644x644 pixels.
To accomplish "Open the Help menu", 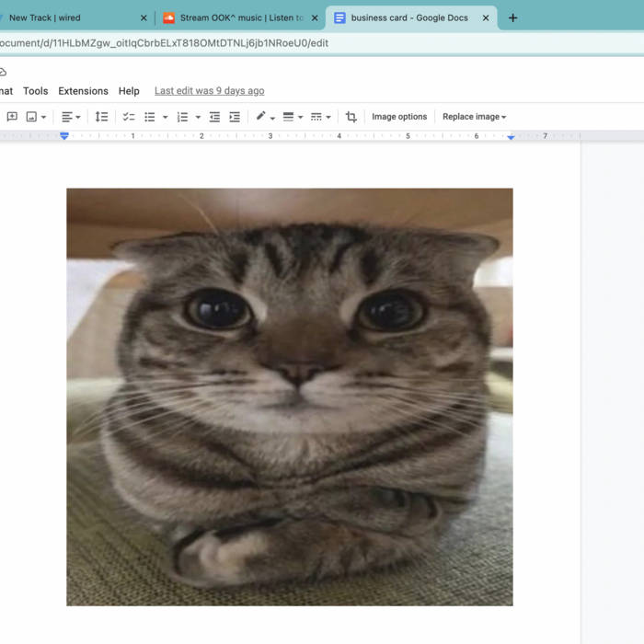I will pyautogui.click(x=129, y=91).
